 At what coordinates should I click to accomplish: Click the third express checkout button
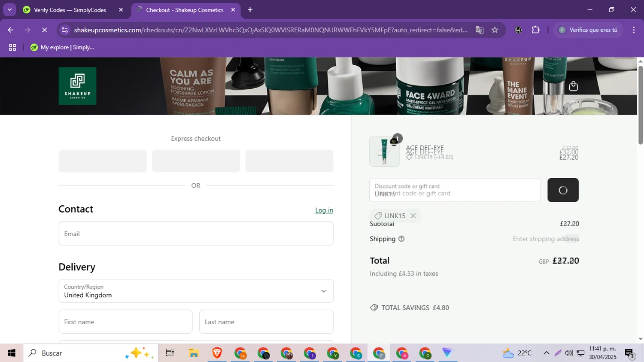(289, 161)
